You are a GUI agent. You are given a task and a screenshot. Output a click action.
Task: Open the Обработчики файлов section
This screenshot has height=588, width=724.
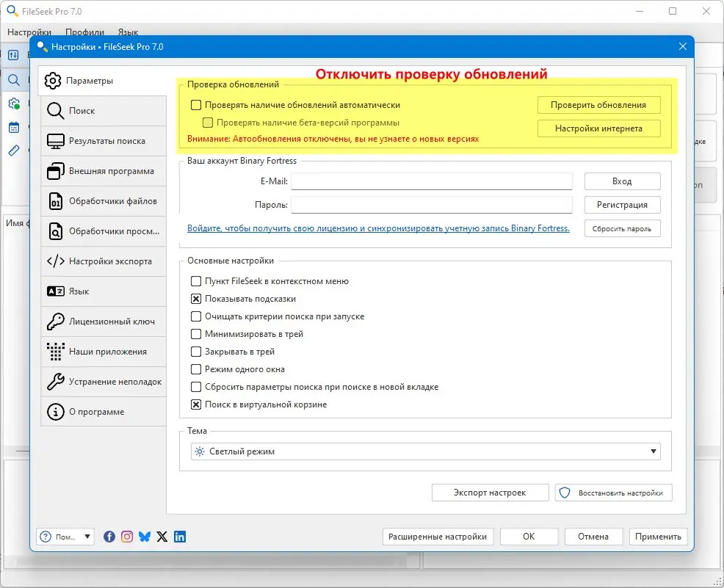tap(104, 201)
